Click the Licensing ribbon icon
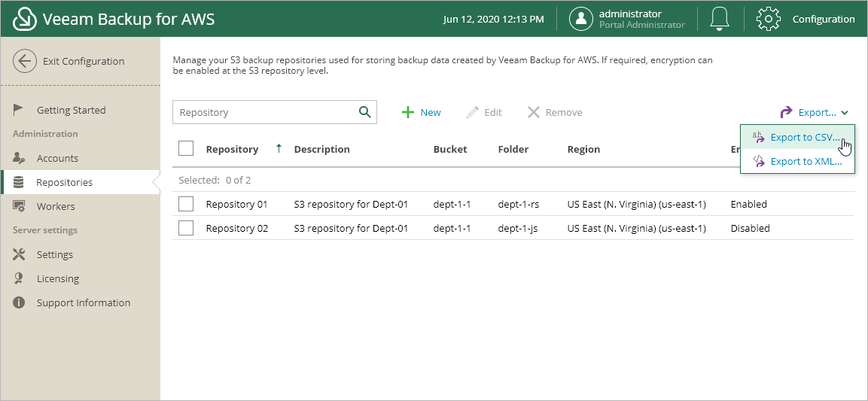 19,278
